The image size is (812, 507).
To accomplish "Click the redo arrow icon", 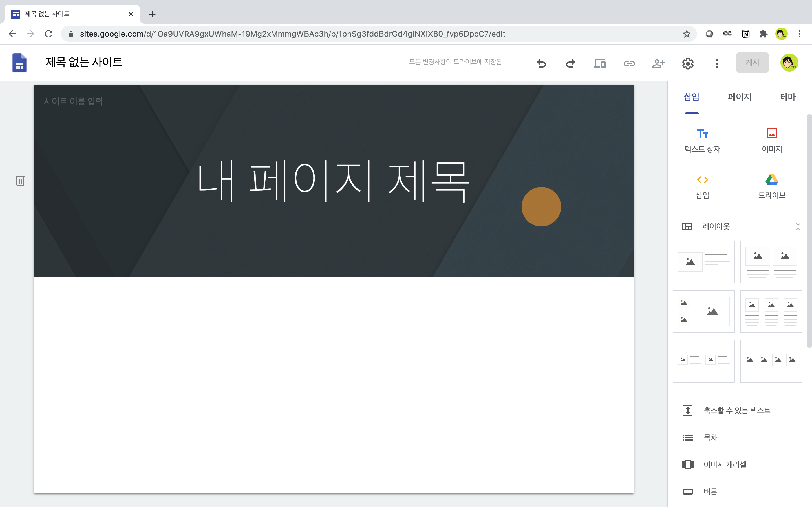I will pos(570,63).
